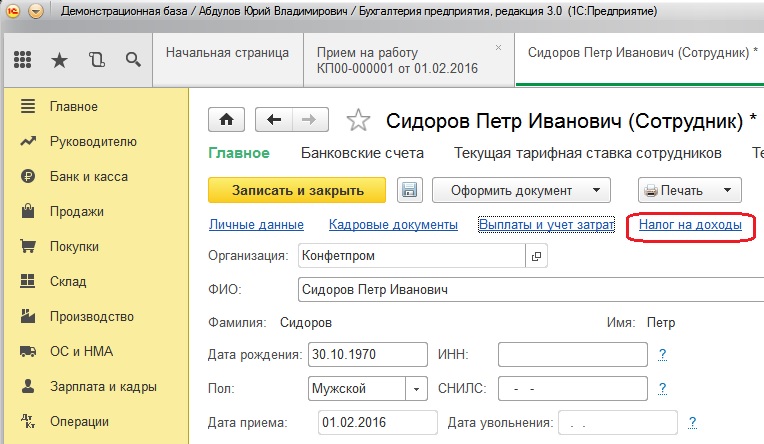Click the Favorites star icon in toolbar
Image resolution: width=764 pixels, height=444 pixels.
tap(59, 60)
